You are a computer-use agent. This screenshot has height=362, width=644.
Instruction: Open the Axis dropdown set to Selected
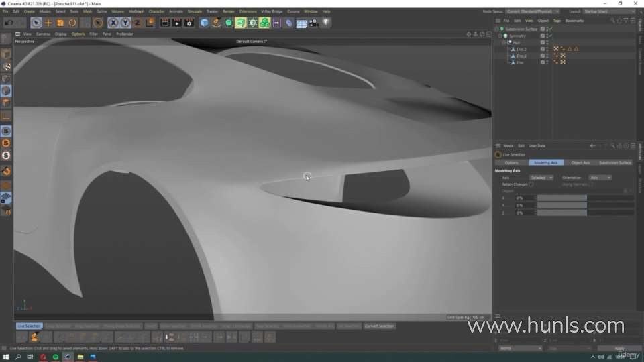541,178
